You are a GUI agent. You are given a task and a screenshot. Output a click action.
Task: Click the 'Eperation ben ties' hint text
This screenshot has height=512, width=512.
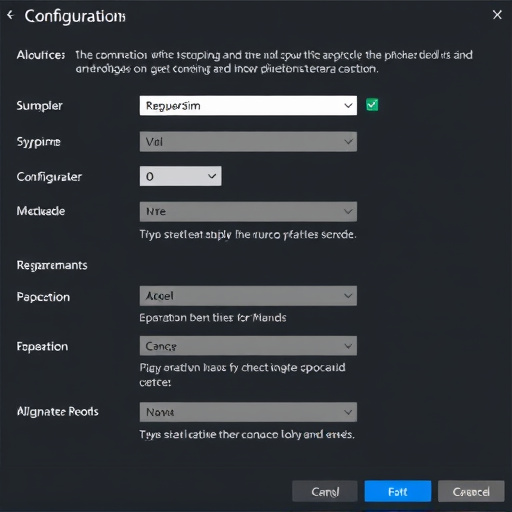coord(213,318)
